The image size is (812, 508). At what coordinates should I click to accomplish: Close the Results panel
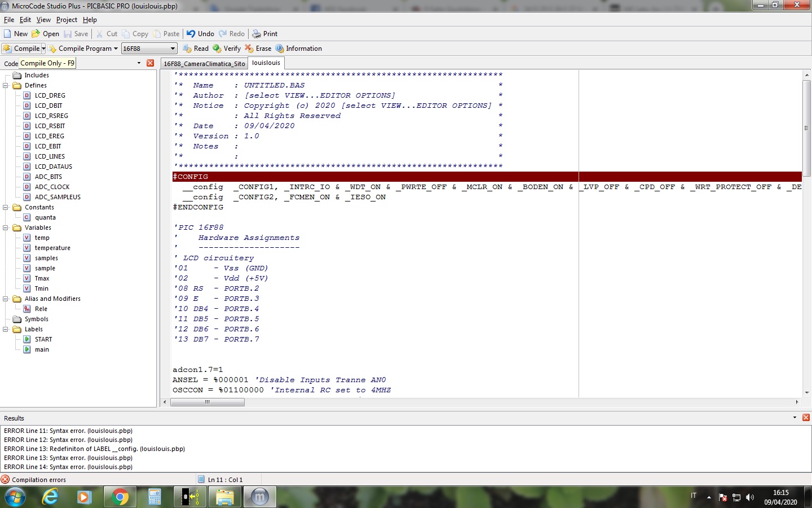(x=806, y=418)
